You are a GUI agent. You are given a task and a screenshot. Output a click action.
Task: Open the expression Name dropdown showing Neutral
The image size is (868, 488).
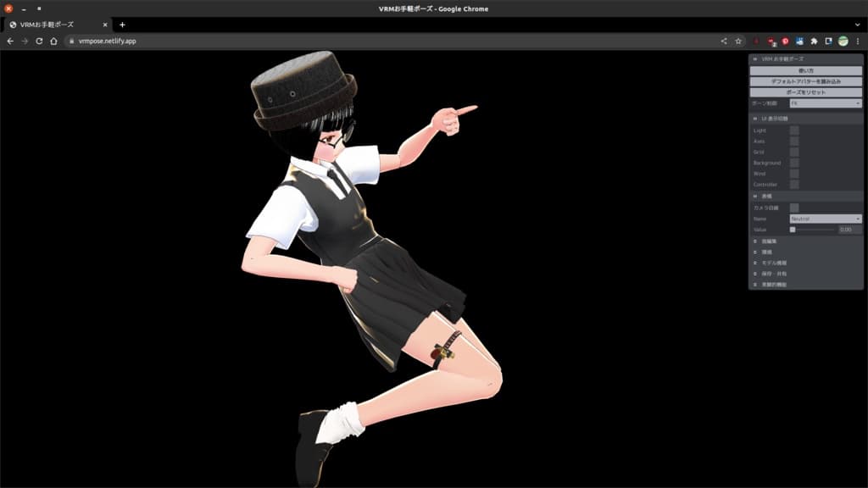(x=825, y=219)
